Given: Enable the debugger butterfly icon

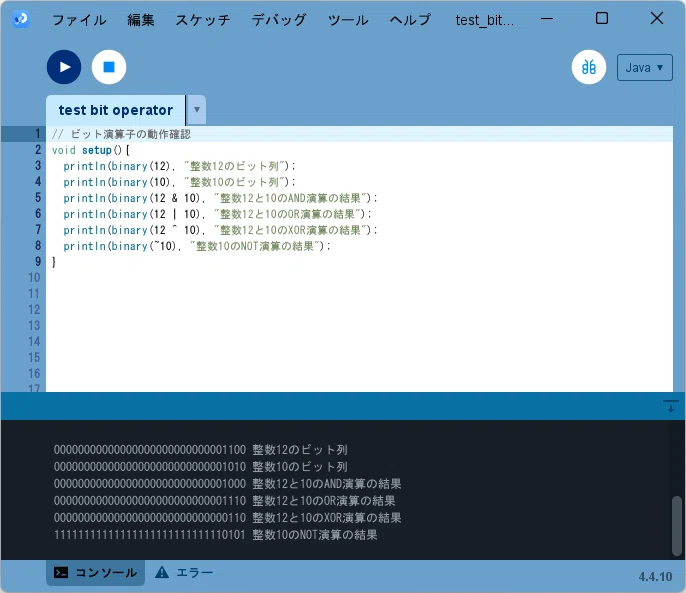Looking at the screenshot, I should pos(589,67).
